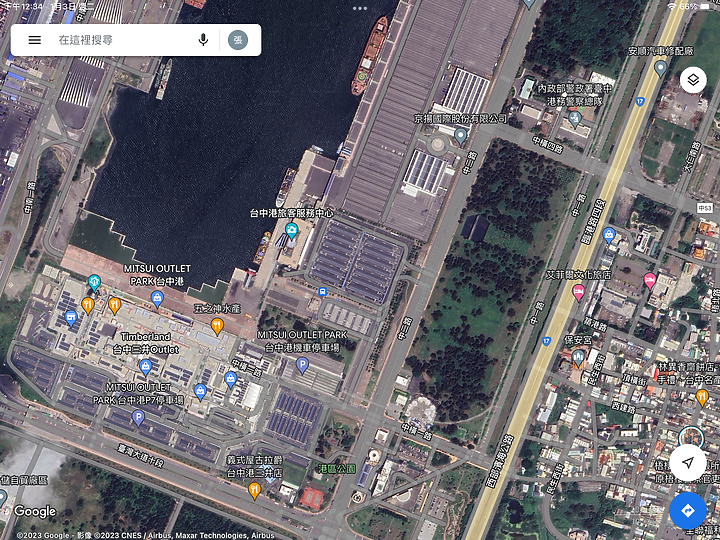
Task: Click the 中53 route shield
Action: click(705, 208)
